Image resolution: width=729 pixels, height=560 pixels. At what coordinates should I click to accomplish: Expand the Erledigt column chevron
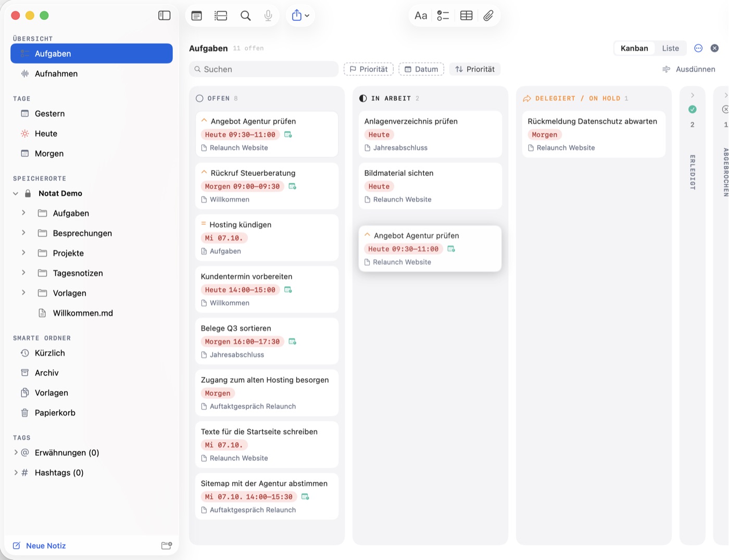tap(693, 95)
